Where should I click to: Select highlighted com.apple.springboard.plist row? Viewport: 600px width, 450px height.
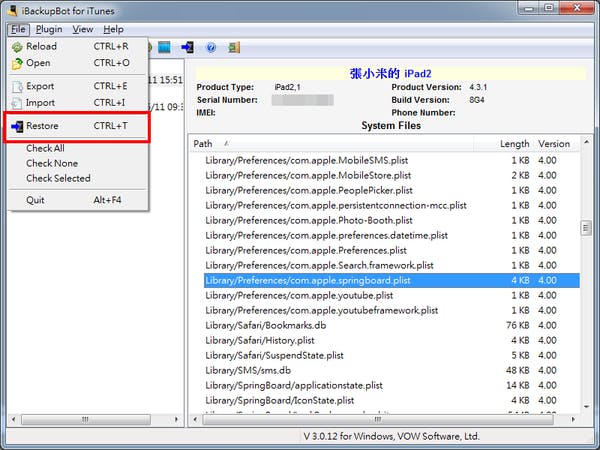[392, 280]
